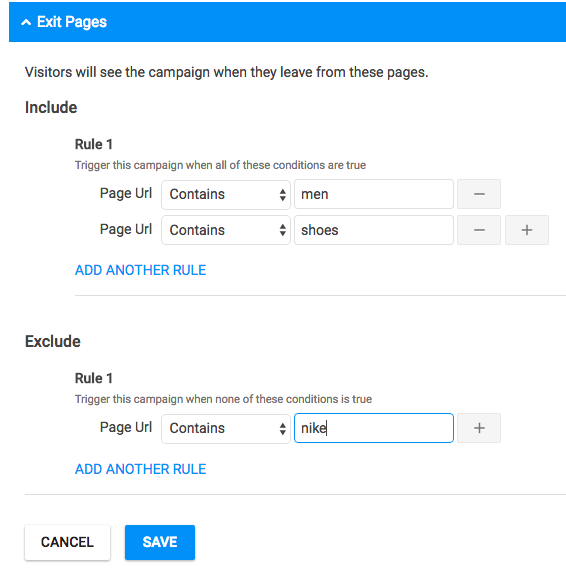Click the CANCEL button
Image resolution: width=566 pixels, height=571 pixels.
pyautogui.click(x=67, y=542)
